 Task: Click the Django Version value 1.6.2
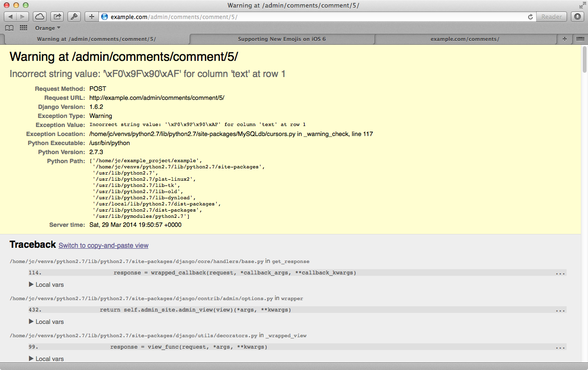tap(96, 107)
